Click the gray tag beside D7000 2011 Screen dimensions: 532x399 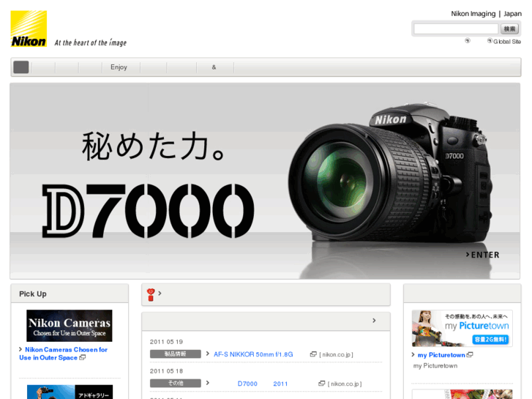pyautogui.click(x=176, y=383)
